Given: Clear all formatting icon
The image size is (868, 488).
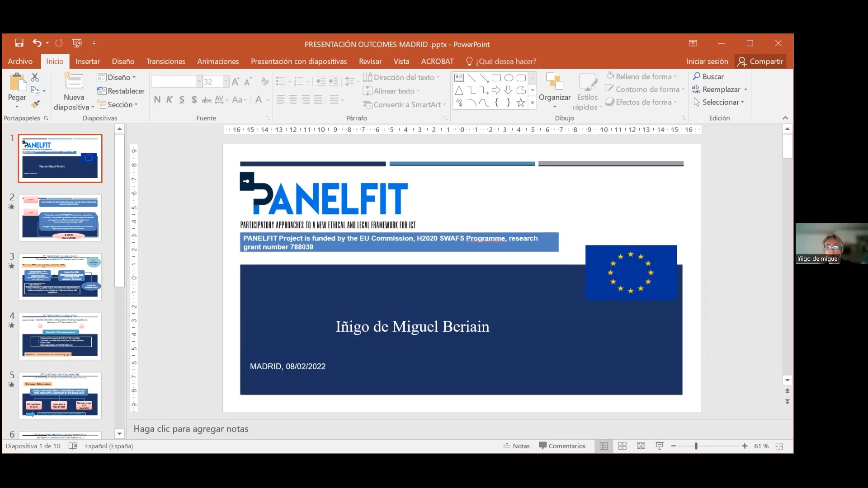Looking at the screenshot, I should tap(265, 82).
